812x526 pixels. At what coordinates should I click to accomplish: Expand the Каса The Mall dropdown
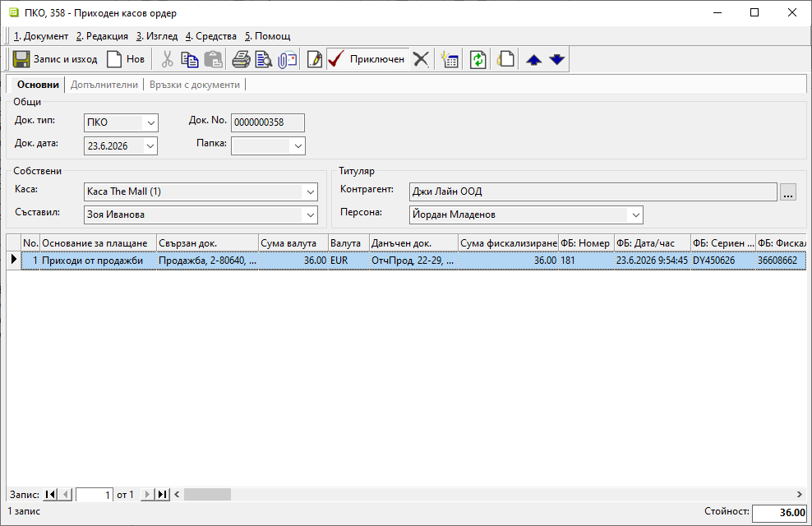click(310, 192)
